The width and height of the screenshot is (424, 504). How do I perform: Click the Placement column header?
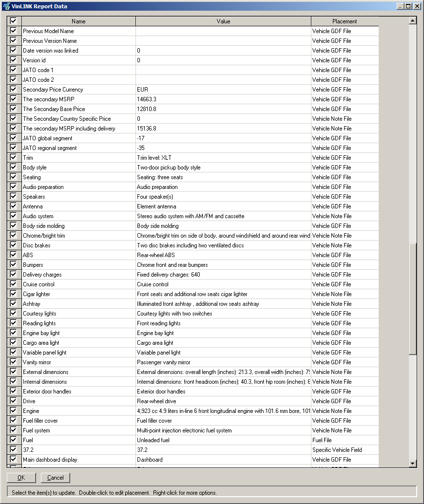click(345, 21)
